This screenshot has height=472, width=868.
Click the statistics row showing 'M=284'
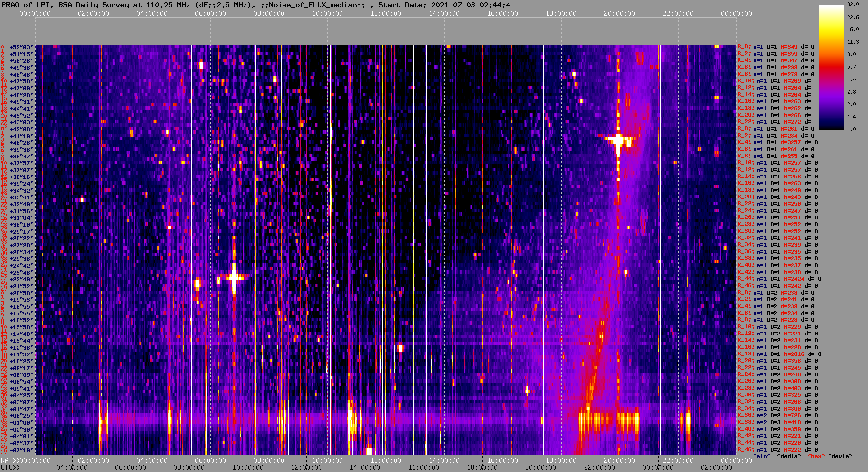pos(776,136)
